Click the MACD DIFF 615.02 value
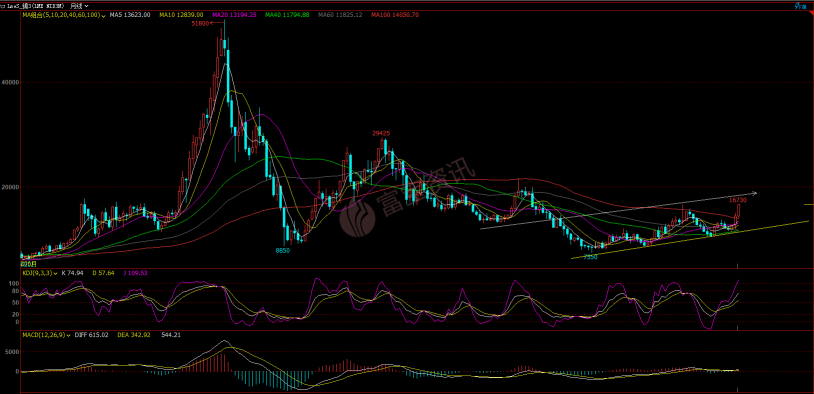The image size is (814, 394). pos(92,335)
